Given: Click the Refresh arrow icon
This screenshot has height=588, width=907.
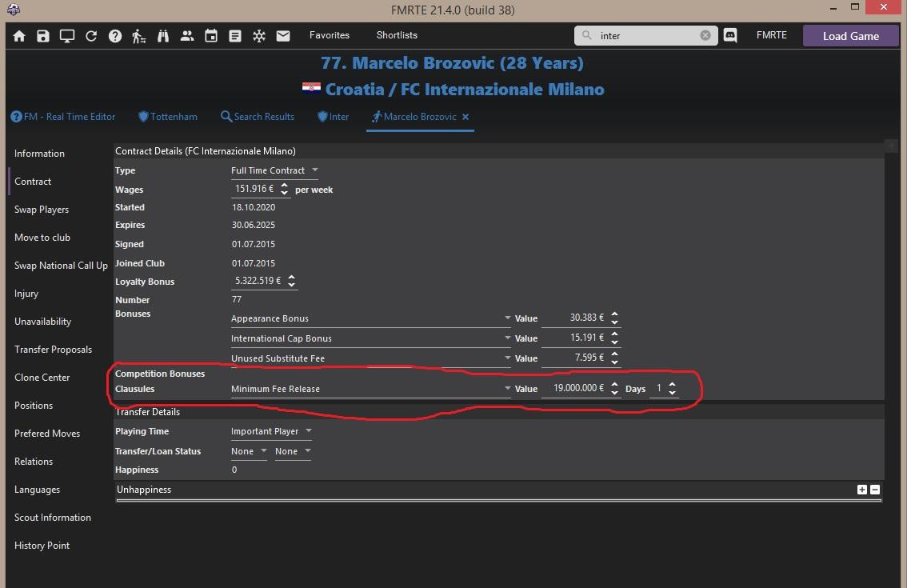Looking at the screenshot, I should (91, 36).
